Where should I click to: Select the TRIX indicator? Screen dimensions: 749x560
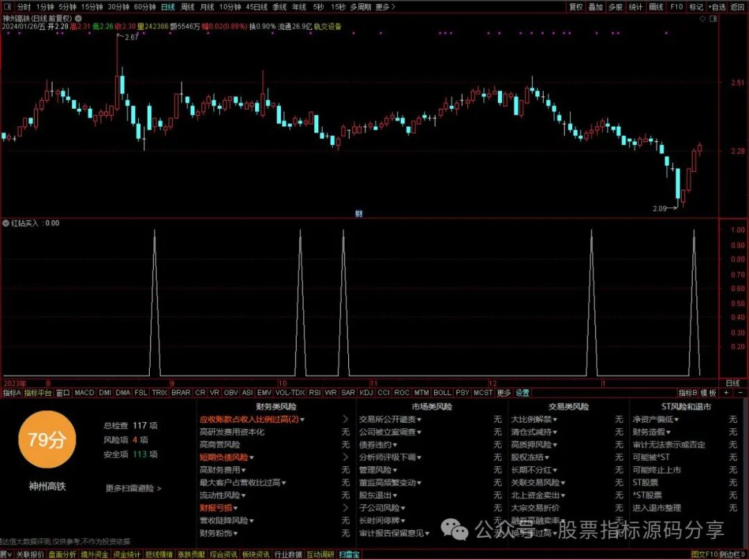(160, 392)
